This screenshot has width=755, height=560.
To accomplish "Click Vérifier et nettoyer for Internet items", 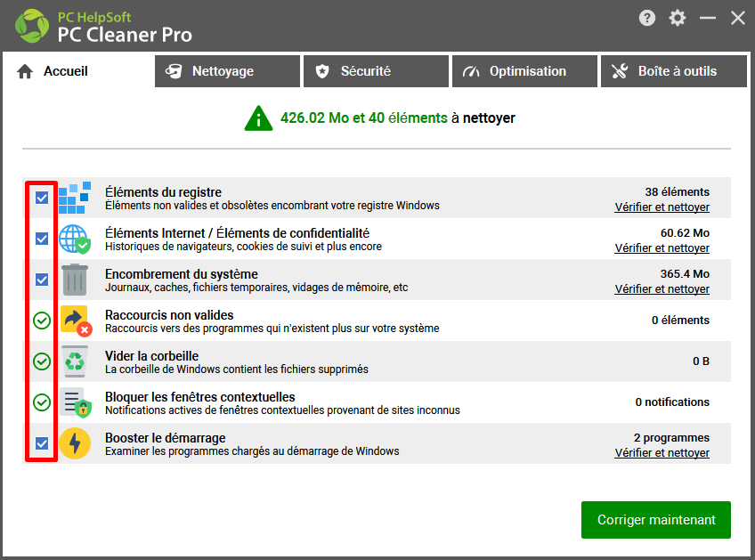I will 662,248.
